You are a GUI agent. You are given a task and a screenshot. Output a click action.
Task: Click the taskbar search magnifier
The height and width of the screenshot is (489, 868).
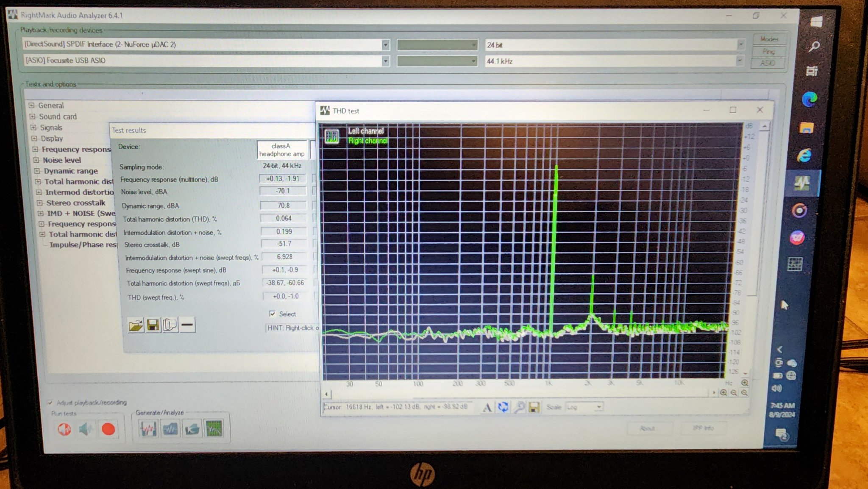point(814,46)
